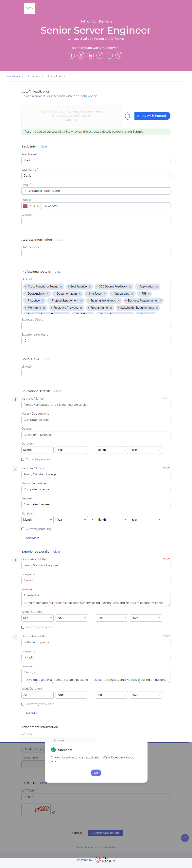
Task: Open iVision work duration start month dropdown
Action: point(37,618)
